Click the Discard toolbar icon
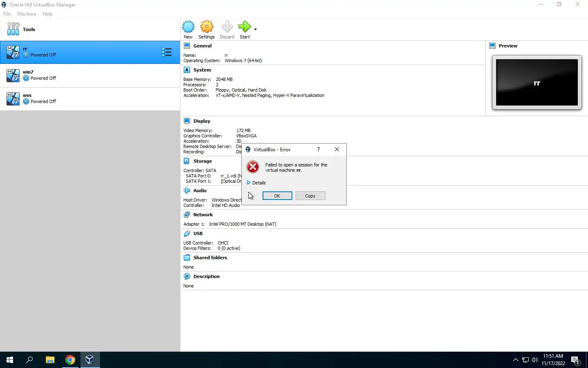 point(227,27)
